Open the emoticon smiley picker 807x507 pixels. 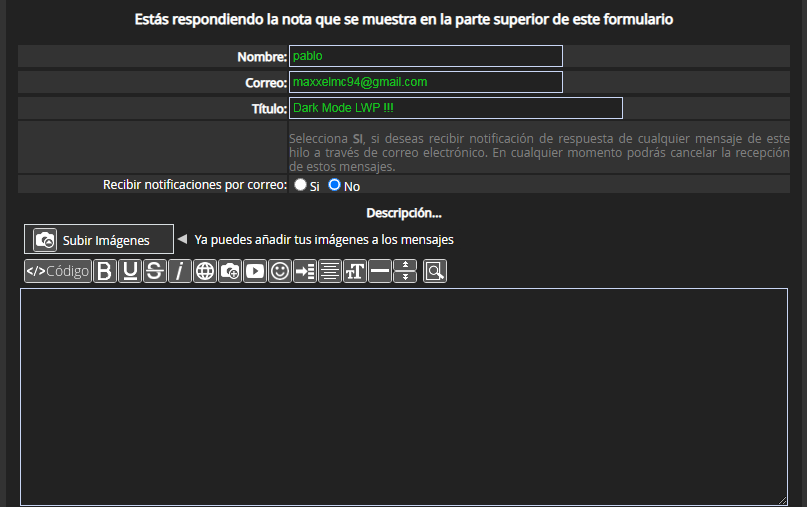280,271
